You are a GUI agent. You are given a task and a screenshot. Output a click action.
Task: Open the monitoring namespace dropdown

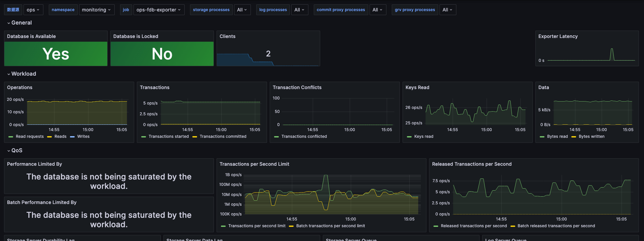point(96,10)
